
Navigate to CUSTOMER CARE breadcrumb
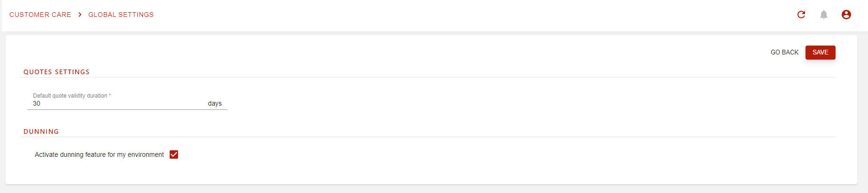[40, 15]
